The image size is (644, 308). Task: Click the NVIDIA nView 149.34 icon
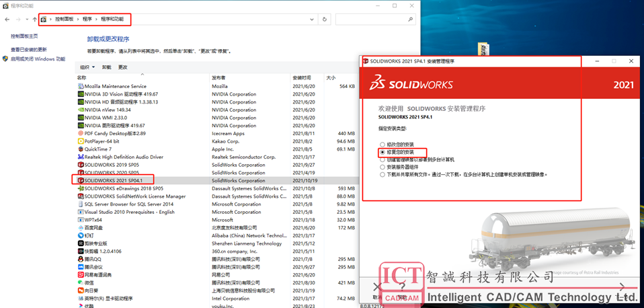coord(81,110)
